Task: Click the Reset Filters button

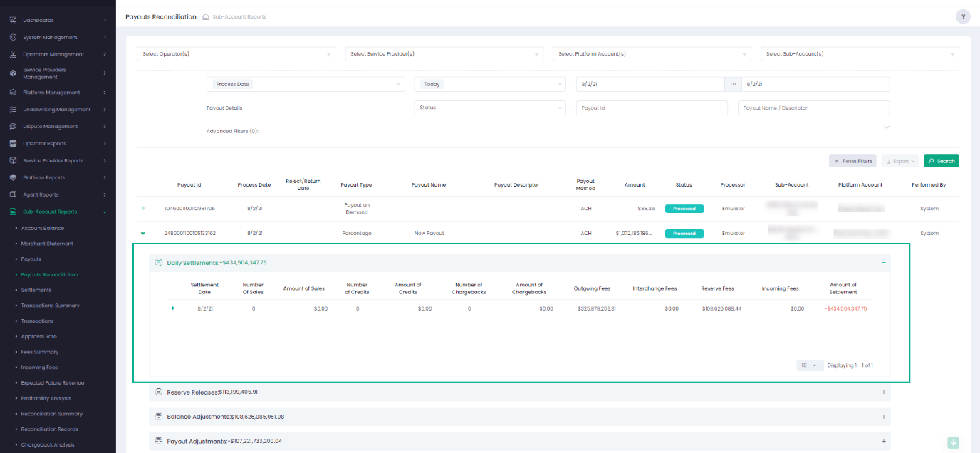Action: [x=853, y=161]
